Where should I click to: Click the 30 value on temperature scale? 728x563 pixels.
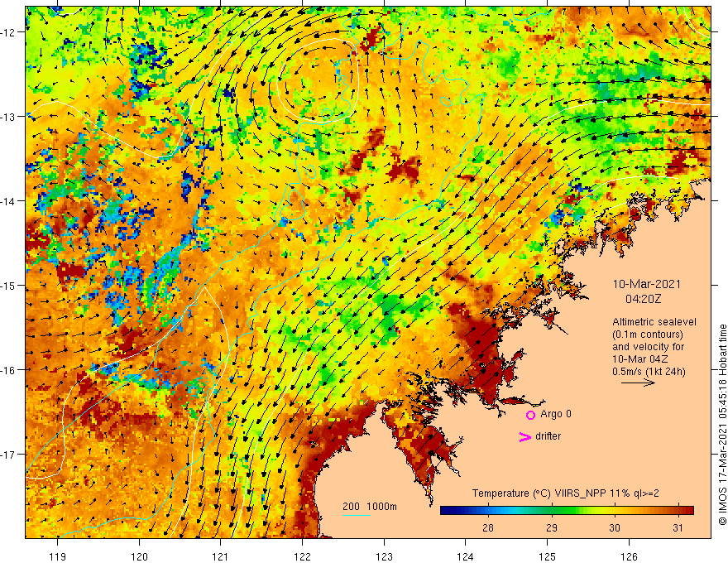(x=615, y=527)
